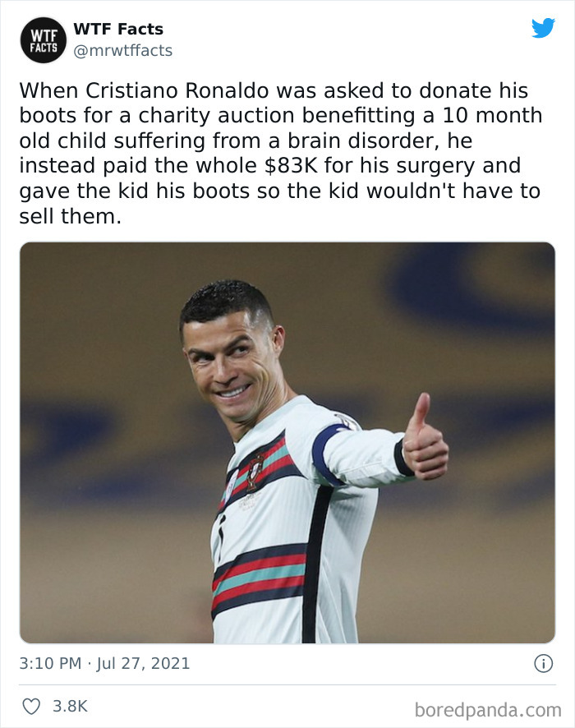Select the tweet footer bar
575x728 pixels.
point(287,704)
